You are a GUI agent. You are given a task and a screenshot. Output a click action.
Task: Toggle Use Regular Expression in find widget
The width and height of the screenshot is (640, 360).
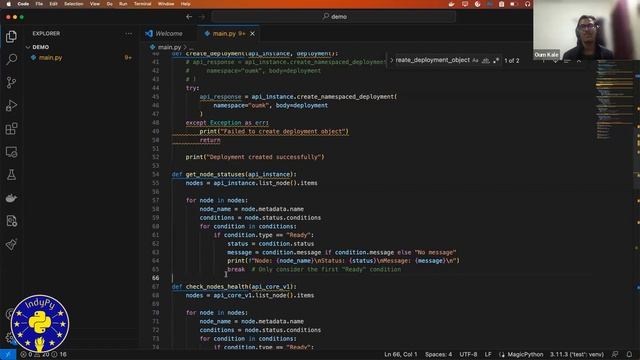(x=496, y=60)
